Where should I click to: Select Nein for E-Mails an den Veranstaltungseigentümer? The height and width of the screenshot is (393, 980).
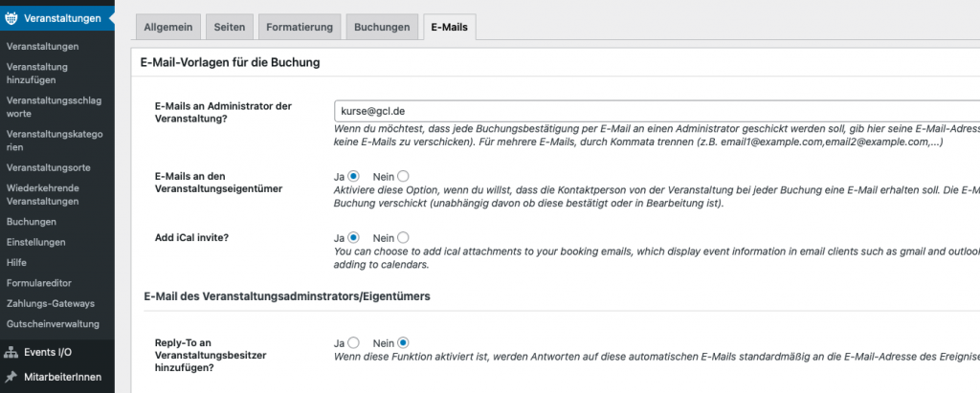click(x=402, y=176)
